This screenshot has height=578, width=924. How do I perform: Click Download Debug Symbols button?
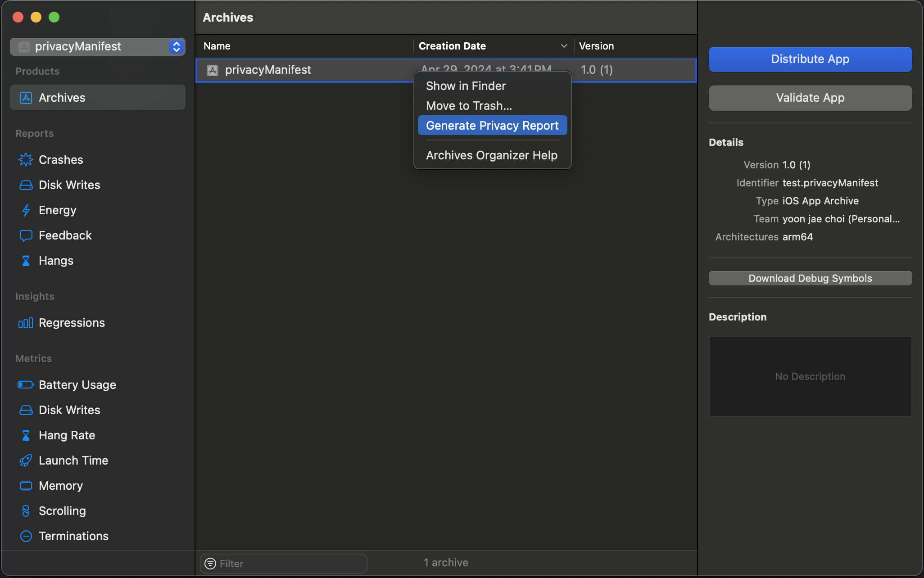810,278
